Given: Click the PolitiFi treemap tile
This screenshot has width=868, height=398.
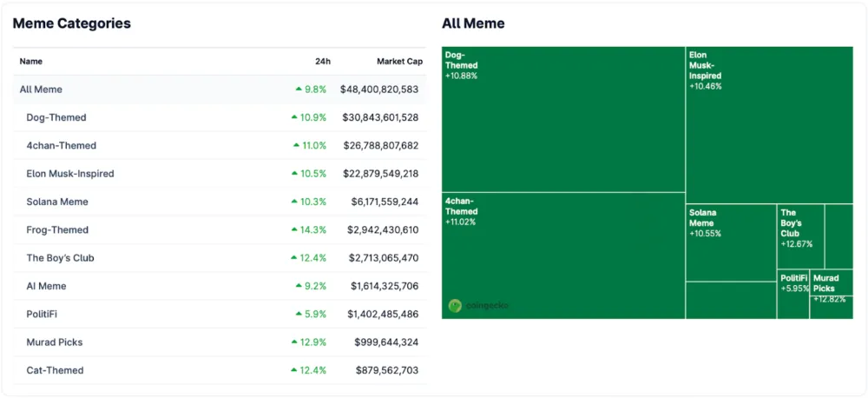Looking at the screenshot, I should pyautogui.click(x=792, y=295).
